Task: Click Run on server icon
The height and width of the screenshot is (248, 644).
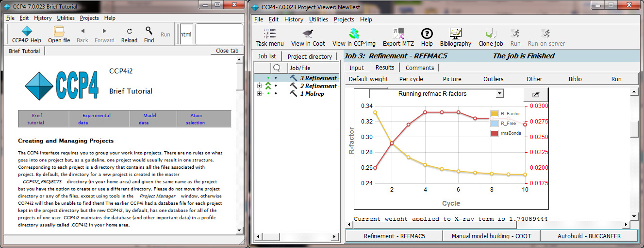Action: (546, 34)
